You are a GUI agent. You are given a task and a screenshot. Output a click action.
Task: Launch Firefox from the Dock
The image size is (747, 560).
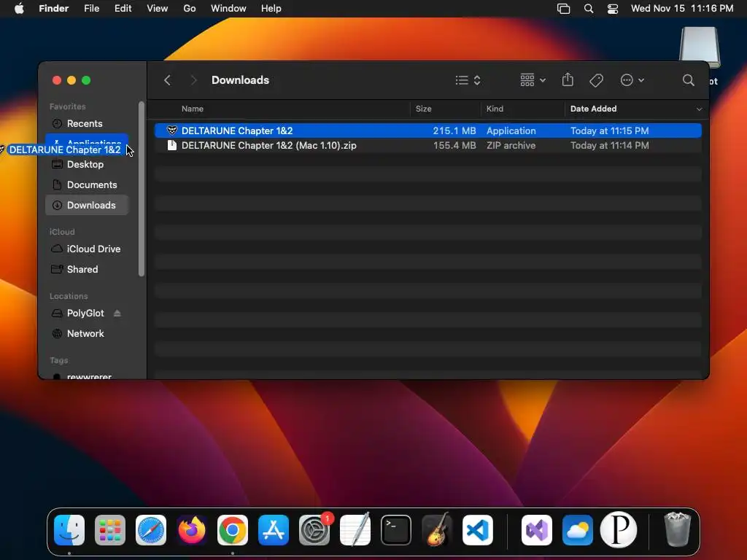pyautogui.click(x=192, y=530)
